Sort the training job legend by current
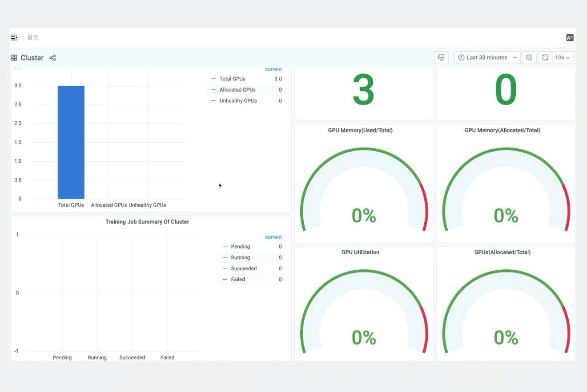Viewport: 587px width, 392px height. [273, 237]
